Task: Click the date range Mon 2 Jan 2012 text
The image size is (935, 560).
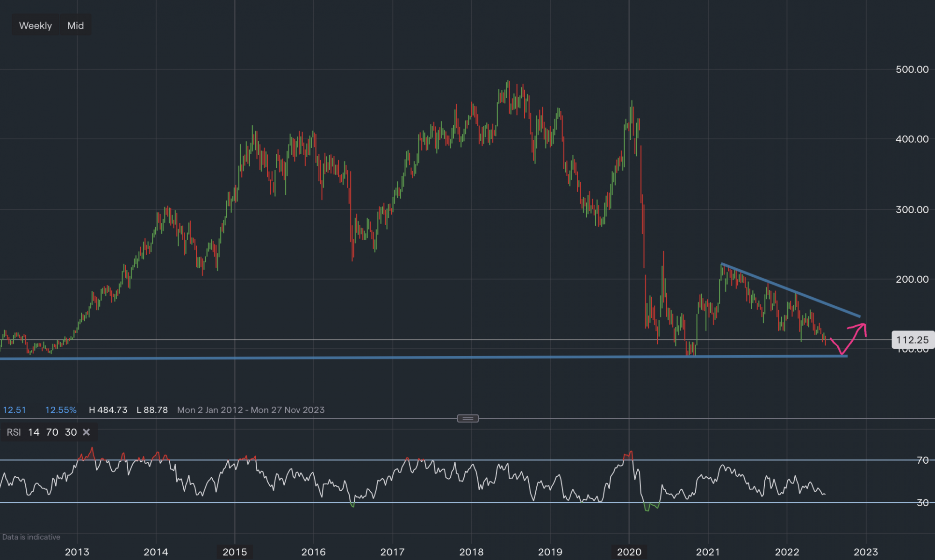Action: (x=210, y=410)
